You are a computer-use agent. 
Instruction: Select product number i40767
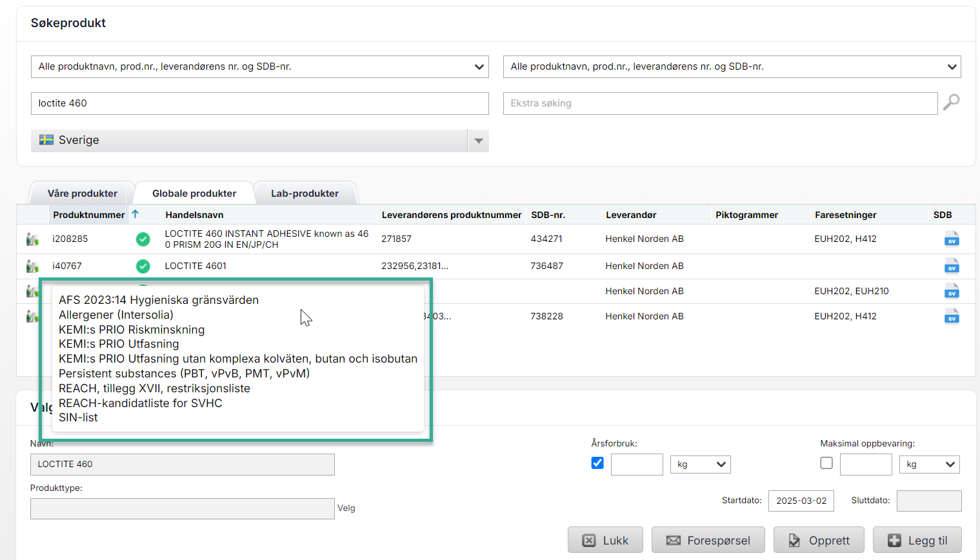point(67,266)
